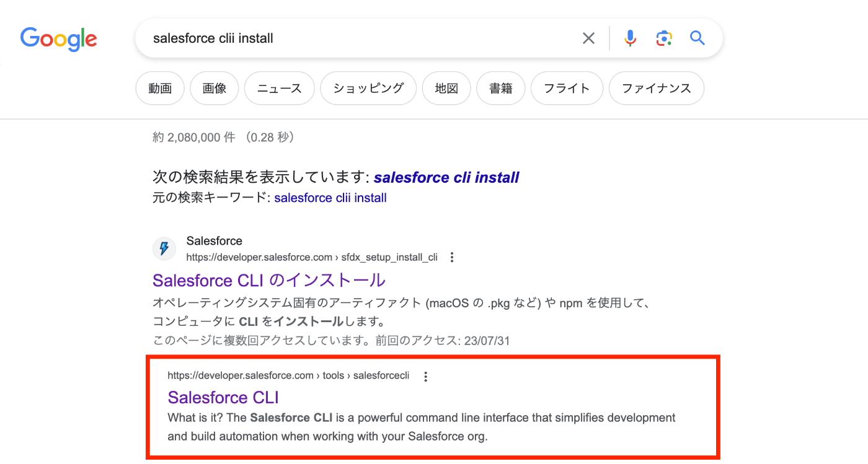Open corrected query salesforce cli install
The width and height of the screenshot is (868, 464).
[x=446, y=178]
